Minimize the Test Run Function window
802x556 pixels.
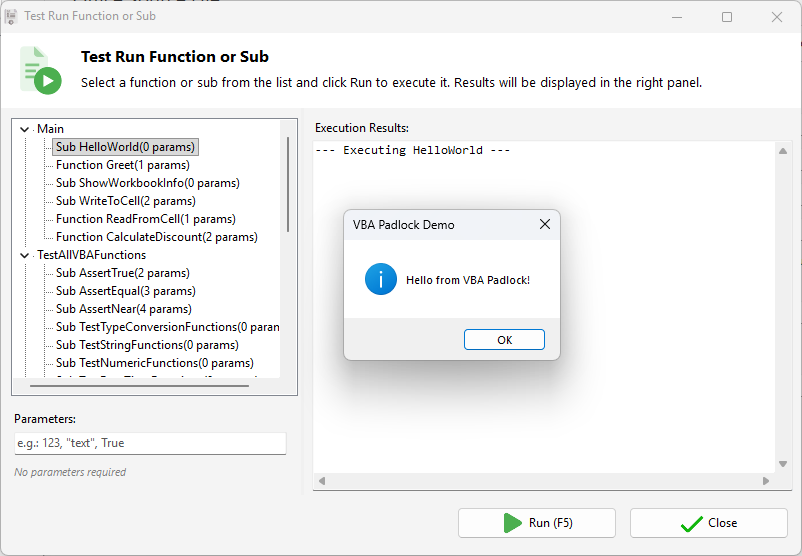(677, 17)
